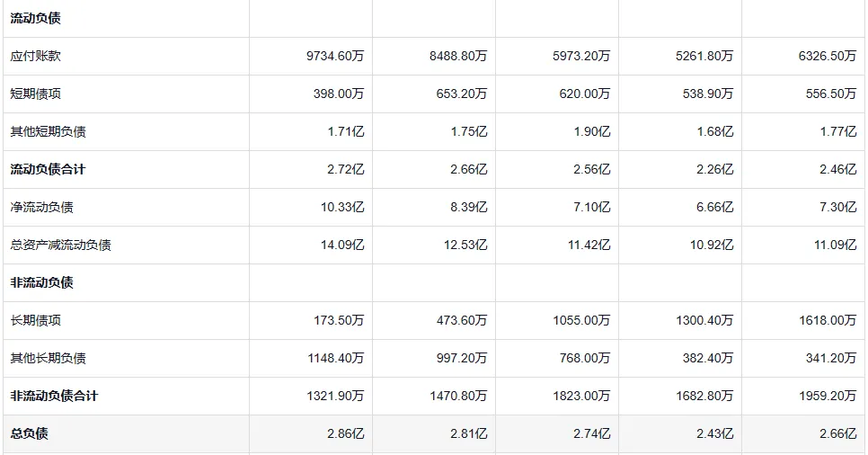Select the 其他长期负债 row label
This screenshot has height=455, width=868.
[49, 358]
